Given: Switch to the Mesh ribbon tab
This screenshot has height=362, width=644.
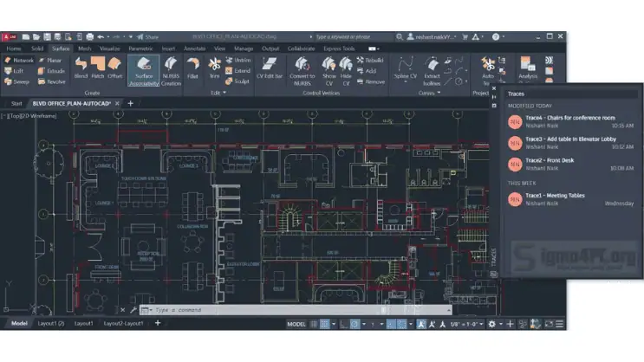Looking at the screenshot, I should tap(85, 48).
